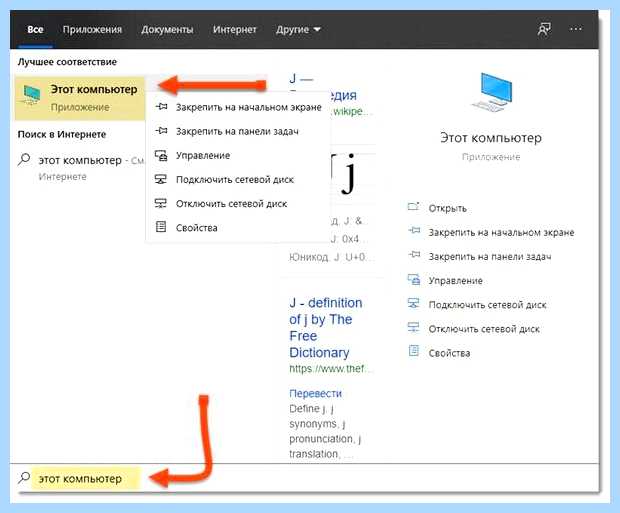Screen dimensions: 620x513
Task: Click Управление icon in right pane
Action: pos(414,280)
